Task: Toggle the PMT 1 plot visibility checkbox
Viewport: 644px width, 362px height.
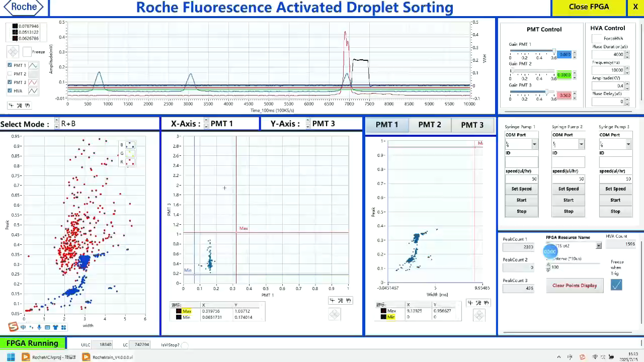Action: [10, 65]
